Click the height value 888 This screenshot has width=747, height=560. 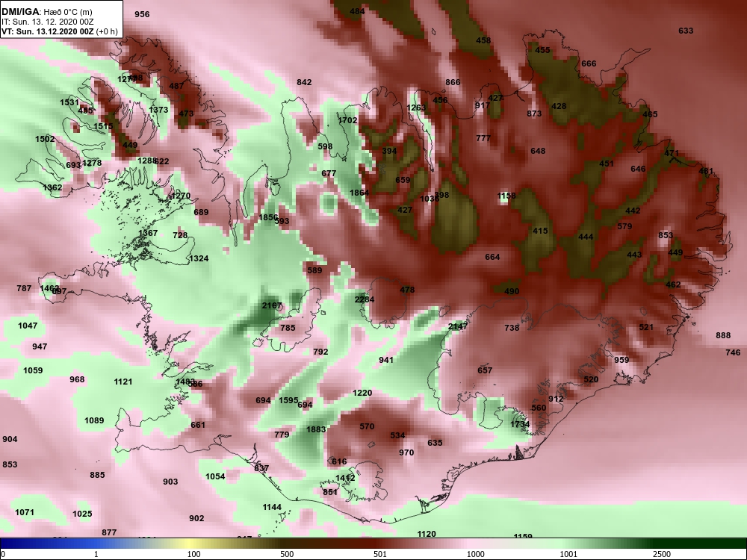[x=722, y=335]
